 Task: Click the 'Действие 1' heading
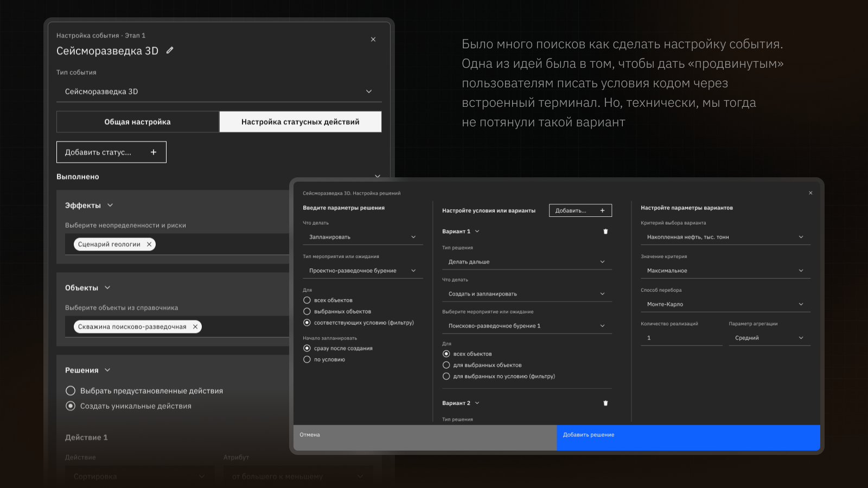pos(86,438)
